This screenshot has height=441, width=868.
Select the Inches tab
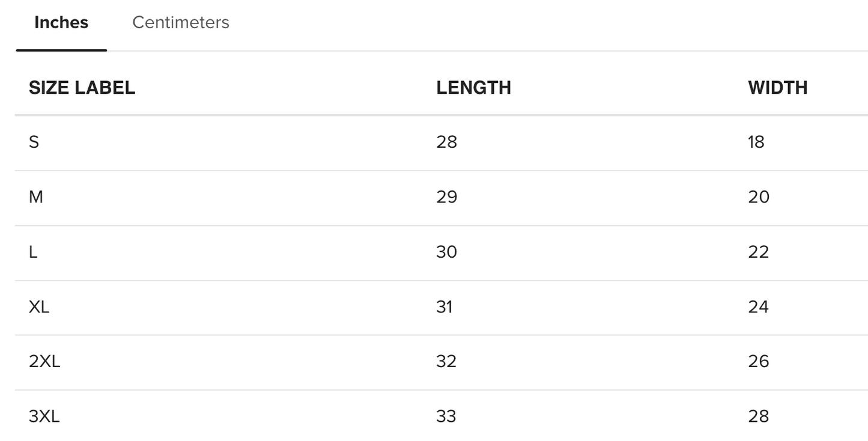61,23
